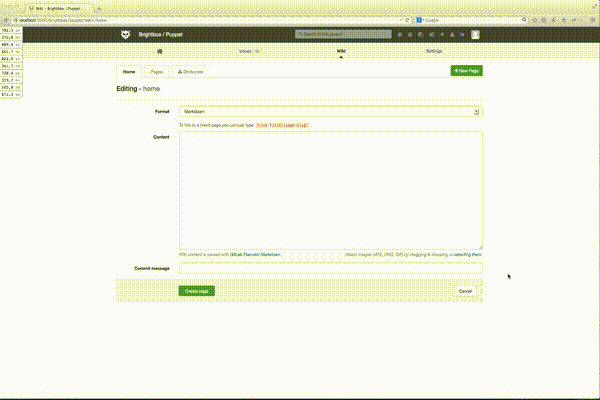Click the GitLab fox logo

click(x=125, y=35)
